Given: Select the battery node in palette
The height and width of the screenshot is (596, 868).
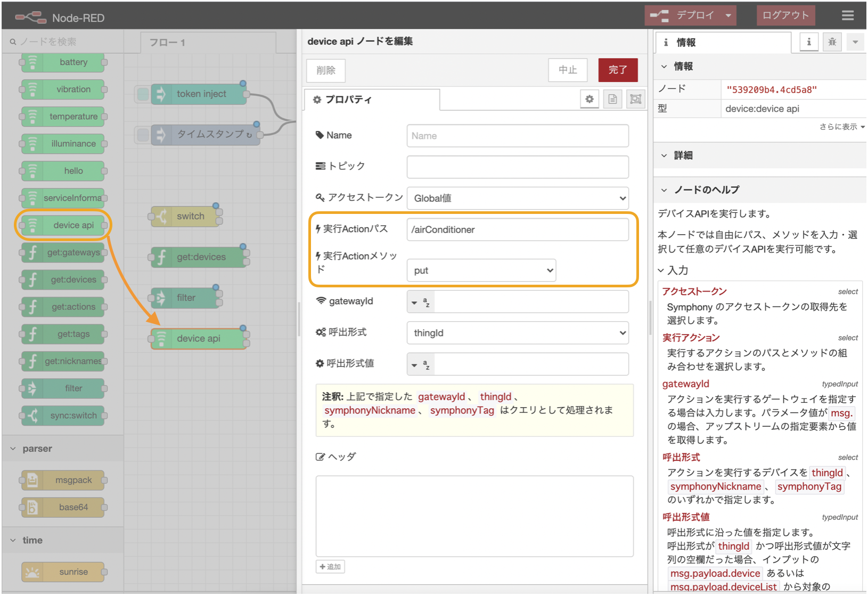Looking at the screenshot, I should (63, 62).
